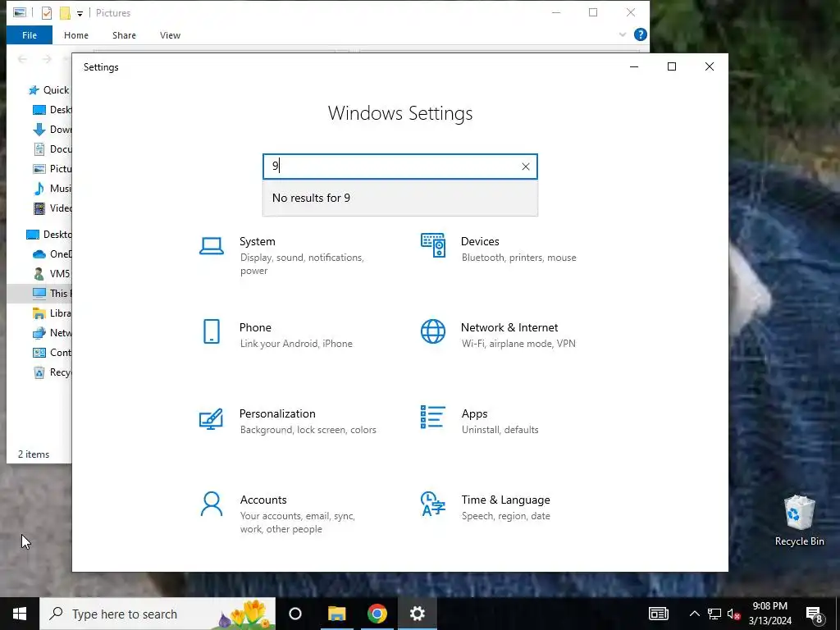The width and height of the screenshot is (840, 630).
Task: Open Time & Language heading link
Action: [505, 500]
